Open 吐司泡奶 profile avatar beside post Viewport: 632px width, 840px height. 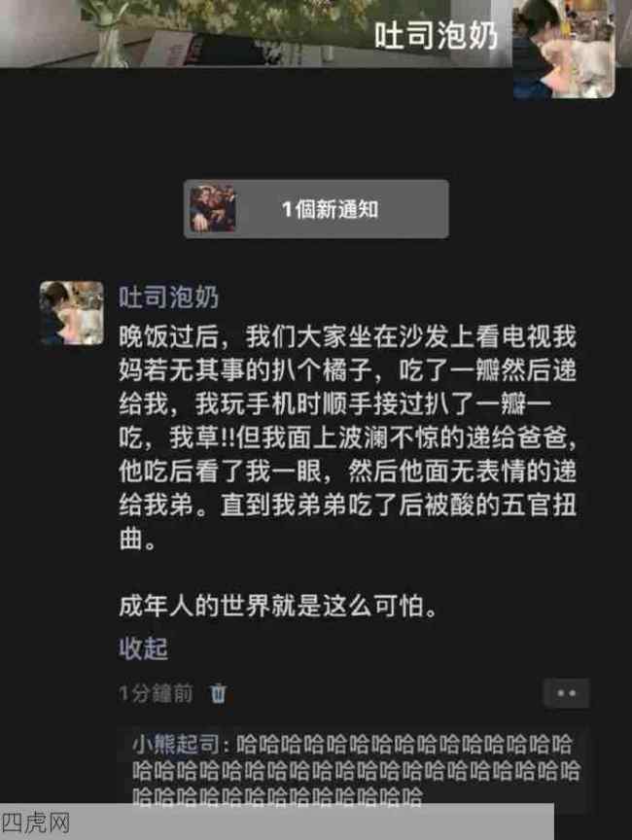click(72, 313)
